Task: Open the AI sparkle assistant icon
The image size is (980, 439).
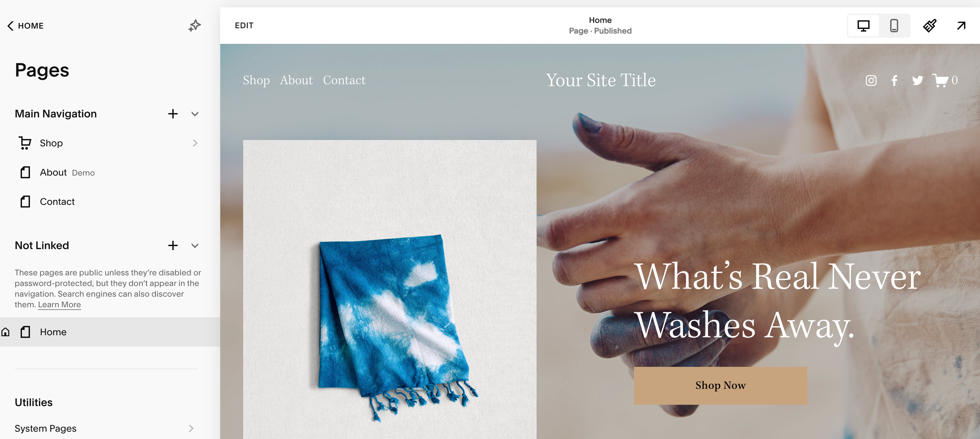Action: (194, 26)
